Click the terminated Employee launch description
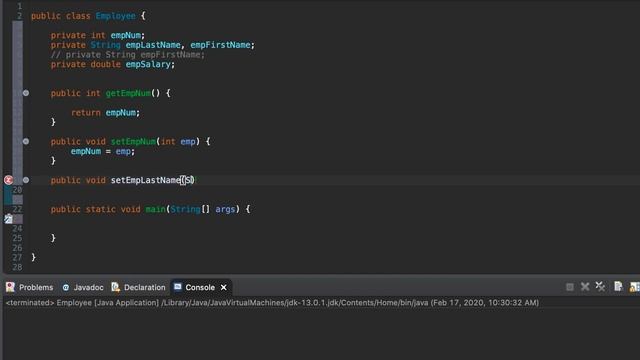The height and width of the screenshot is (360, 640). (x=272, y=303)
